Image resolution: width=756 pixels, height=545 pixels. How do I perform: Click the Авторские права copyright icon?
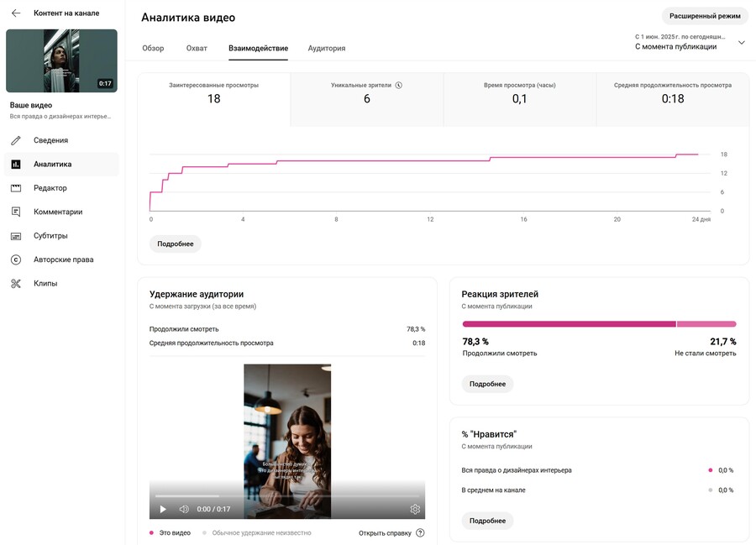(x=16, y=259)
